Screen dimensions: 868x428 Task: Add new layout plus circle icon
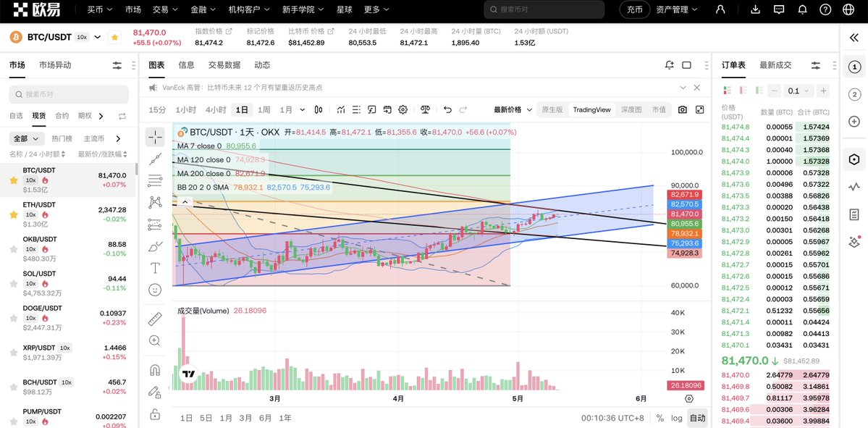coord(854,121)
